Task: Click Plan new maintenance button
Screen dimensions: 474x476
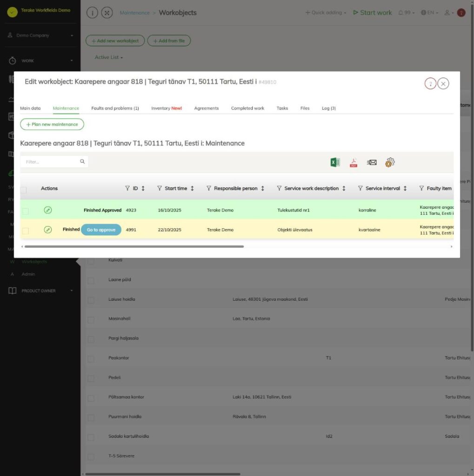Action: (x=52, y=125)
